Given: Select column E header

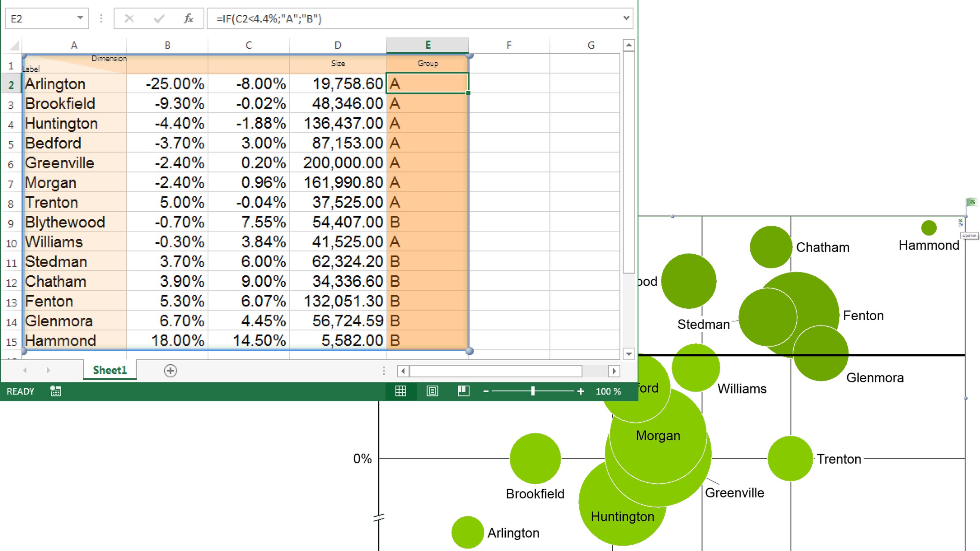Looking at the screenshot, I should tap(428, 45).
